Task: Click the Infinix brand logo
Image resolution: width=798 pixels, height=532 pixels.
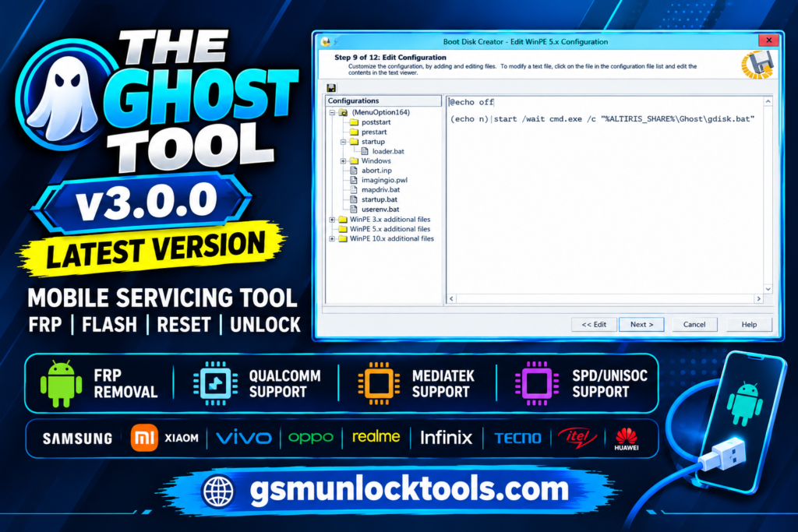Action: tap(446, 438)
